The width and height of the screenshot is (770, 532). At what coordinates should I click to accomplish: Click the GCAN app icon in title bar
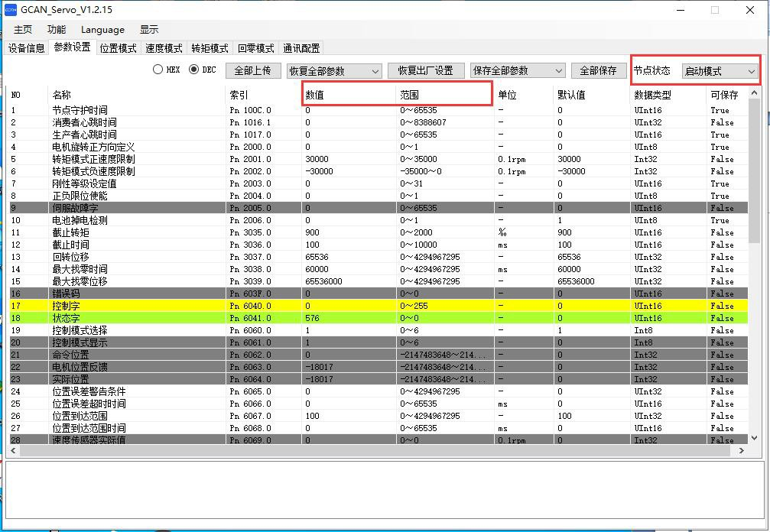pyautogui.click(x=11, y=10)
